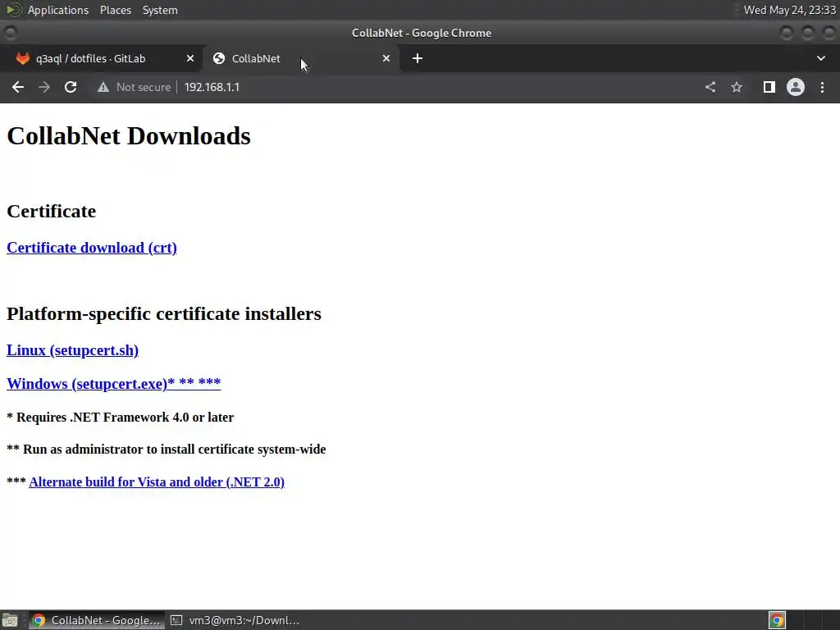
Task: Click the GitLab fox favicon on first tab
Action: 22,58
